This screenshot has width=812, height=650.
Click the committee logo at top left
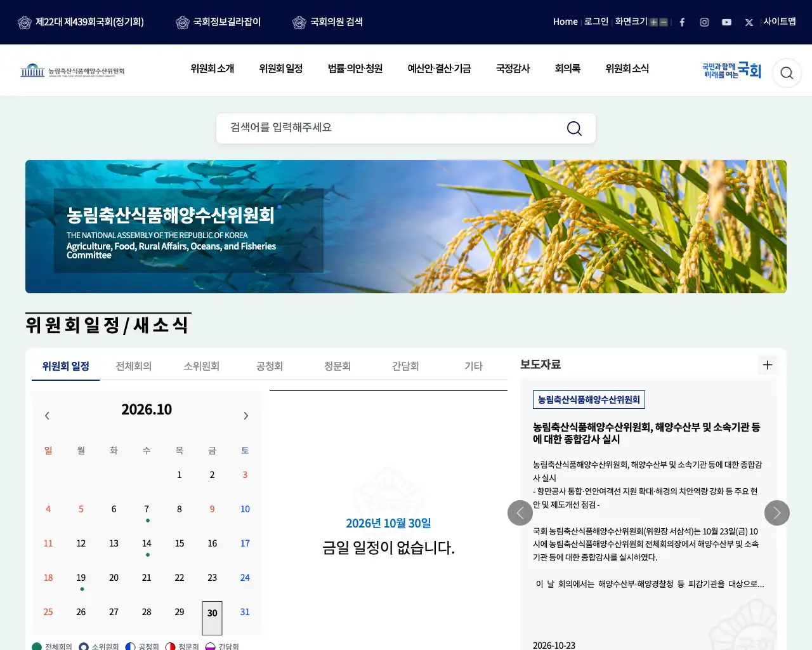[72, 70]
